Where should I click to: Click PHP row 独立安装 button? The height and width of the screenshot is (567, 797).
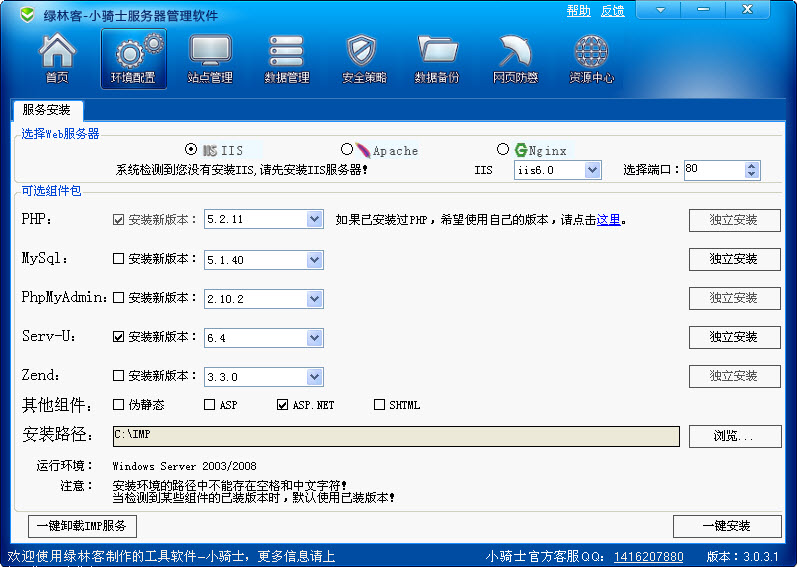734,220
